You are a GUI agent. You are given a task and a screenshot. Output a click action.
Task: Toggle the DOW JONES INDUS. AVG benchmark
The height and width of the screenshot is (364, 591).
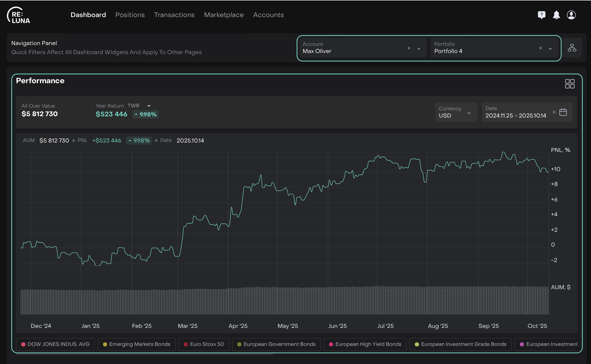coord(55,344)
